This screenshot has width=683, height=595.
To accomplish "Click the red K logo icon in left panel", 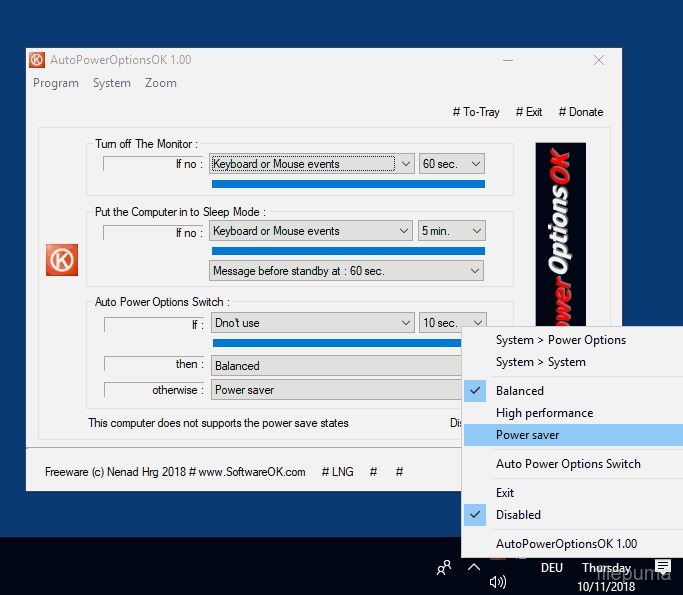I will [61, 260].
